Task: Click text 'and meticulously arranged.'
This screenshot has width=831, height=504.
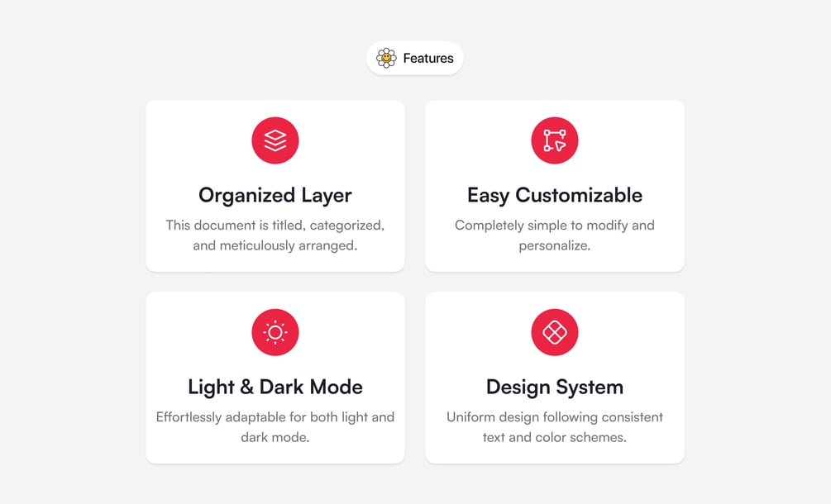Action: pyautogui.click(x=275, y=245)
